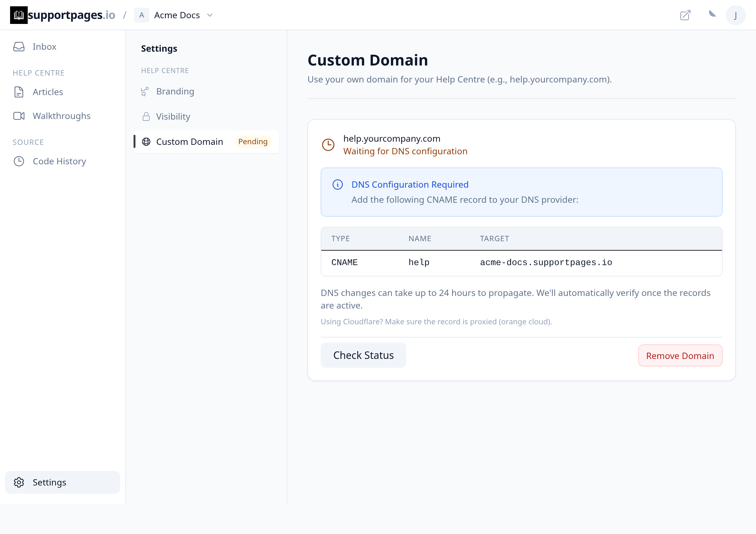This screenshot has height=534, width=756.
Task: Click the supportpages.io brand name
Action: coord(72,15)
